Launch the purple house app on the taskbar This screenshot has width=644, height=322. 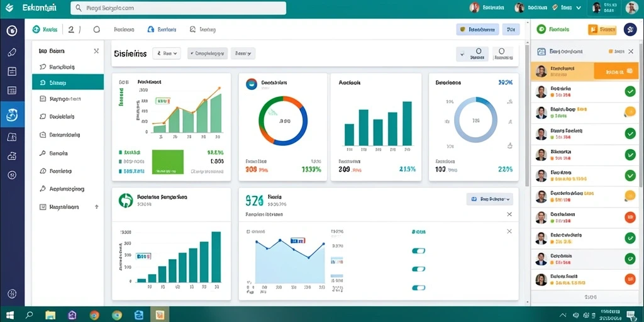72,316
